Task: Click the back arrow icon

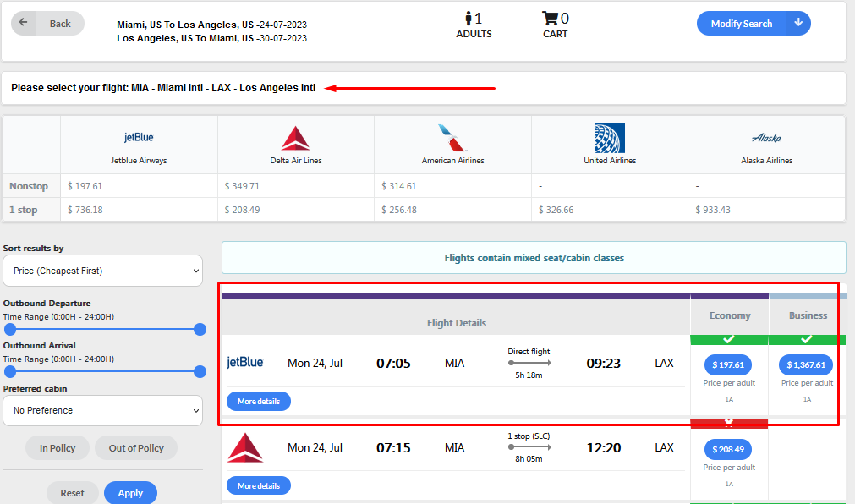Action: click(23, 22)
